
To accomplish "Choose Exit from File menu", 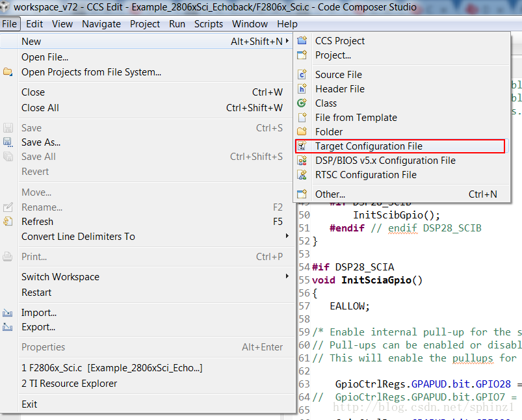I will click(148, 404).
